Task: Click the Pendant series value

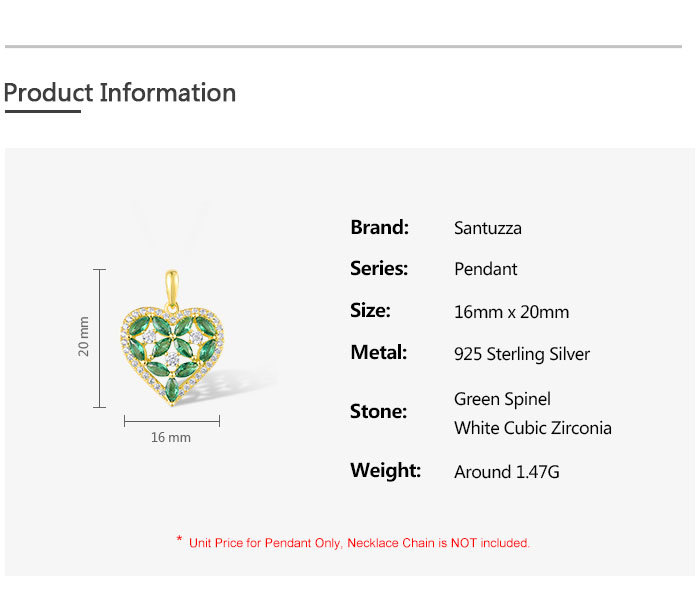Action: tap(486, 269)
